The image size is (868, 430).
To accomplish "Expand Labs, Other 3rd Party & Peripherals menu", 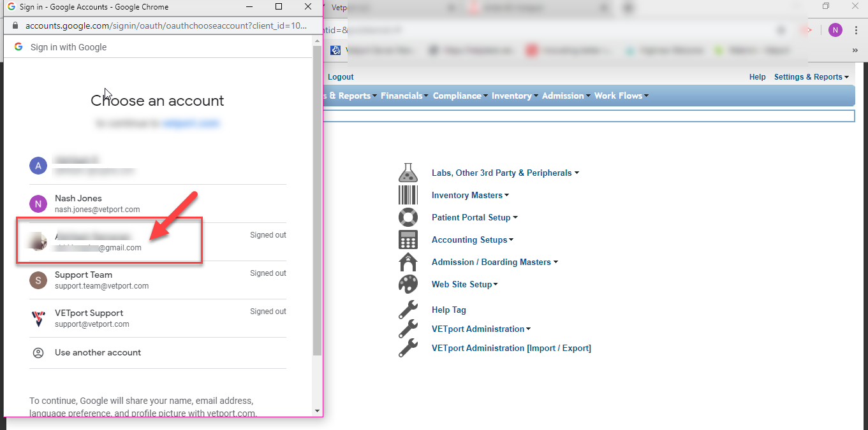I will [x=505, y=173].
